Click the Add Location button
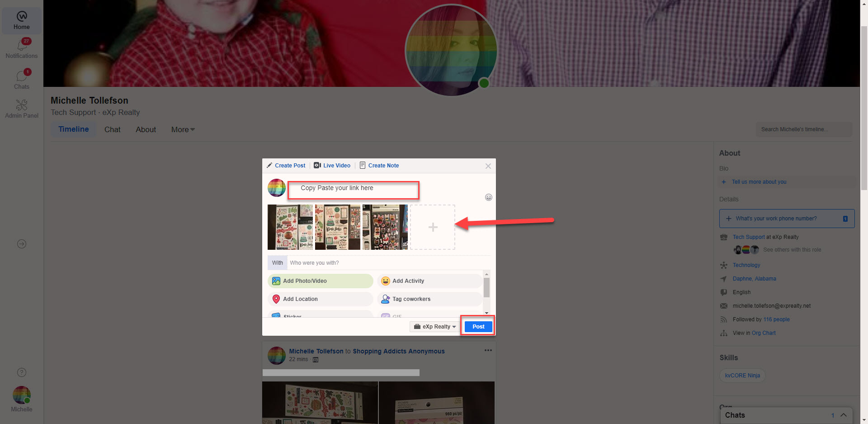This screenshot has height=424, width=868. [x=321, y=299]
